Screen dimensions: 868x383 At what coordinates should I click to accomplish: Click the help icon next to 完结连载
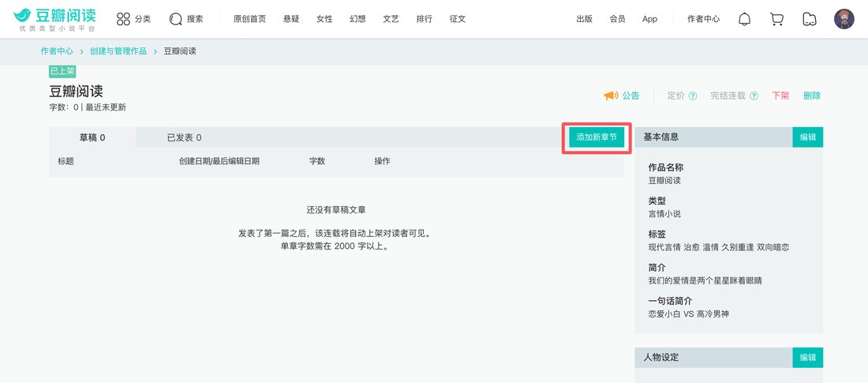(x=754, y=96)
